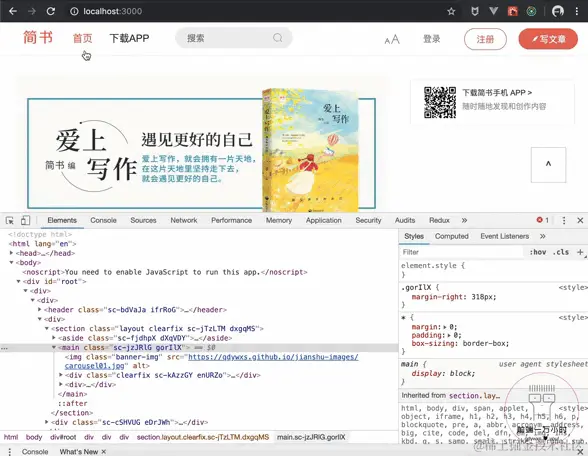Open the Performance tab
The width and height of the screenshot is (588, 456).
tap(231, 220)
